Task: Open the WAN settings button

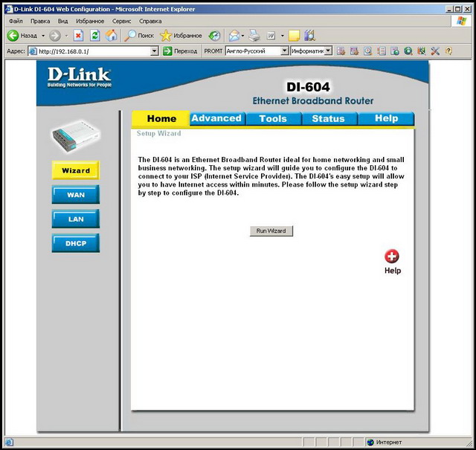Action: [x=75, y=195]
